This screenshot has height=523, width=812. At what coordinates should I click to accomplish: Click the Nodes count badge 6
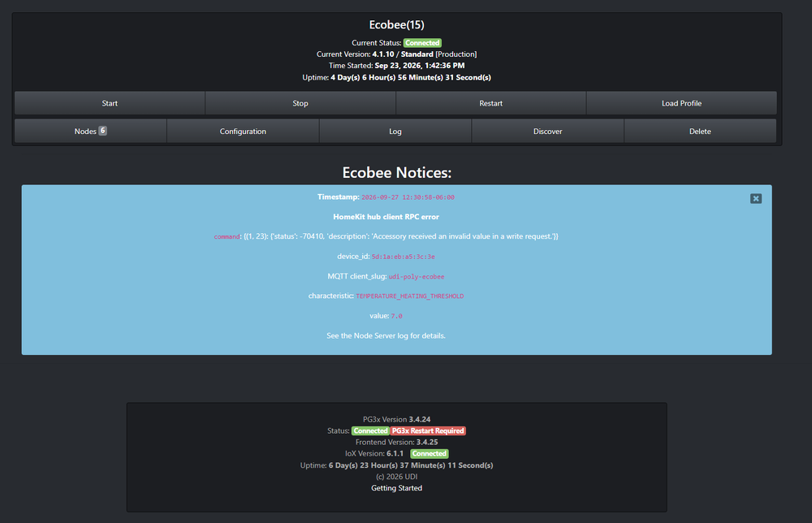102,131
